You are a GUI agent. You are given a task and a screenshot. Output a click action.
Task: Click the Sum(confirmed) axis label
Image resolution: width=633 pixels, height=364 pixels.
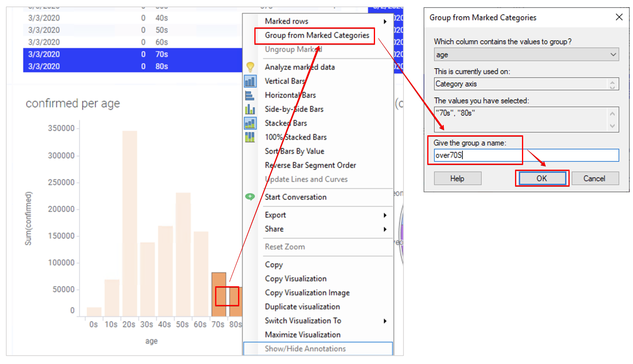coord(28,218)
